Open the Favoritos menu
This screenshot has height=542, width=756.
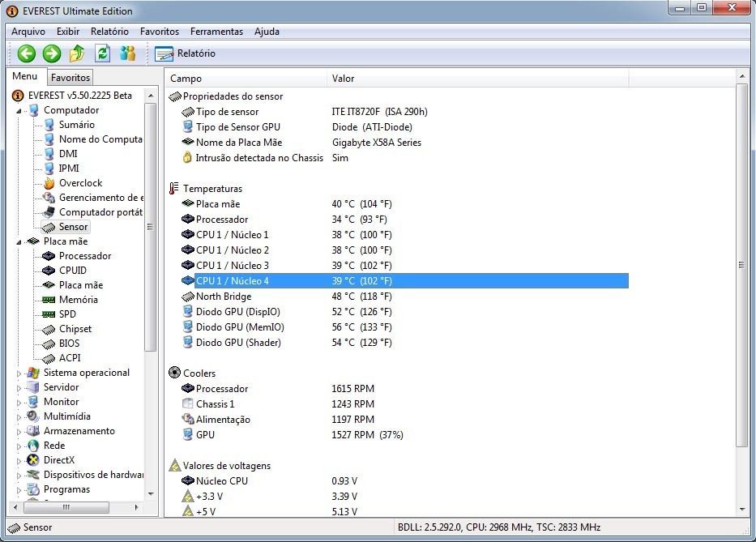coord(160,32)
